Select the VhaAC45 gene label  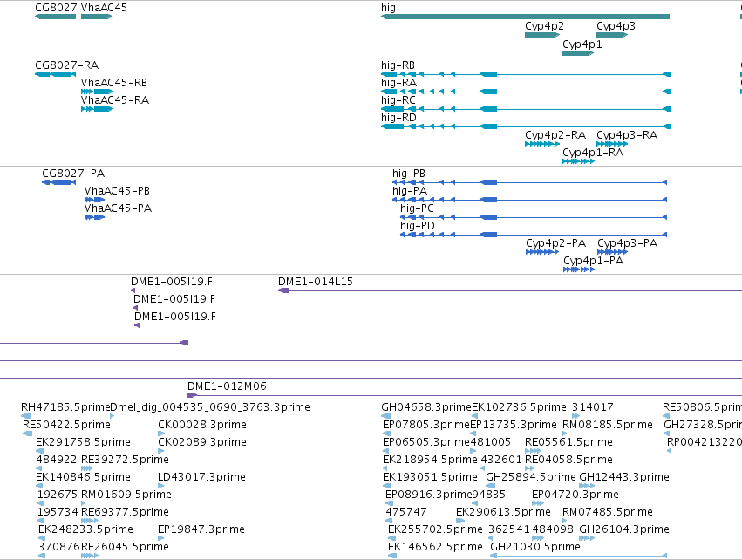point(104,8)
